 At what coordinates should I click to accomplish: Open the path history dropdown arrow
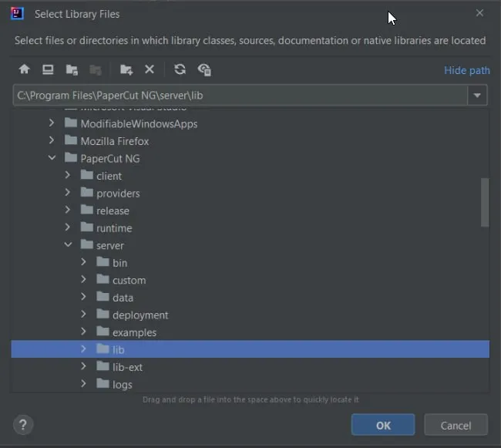[477, 95]
